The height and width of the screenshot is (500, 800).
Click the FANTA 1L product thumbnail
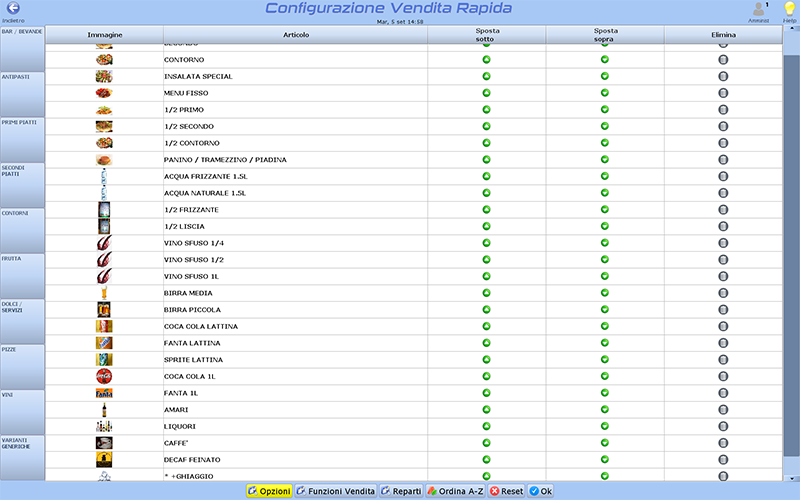pos(104,393)
